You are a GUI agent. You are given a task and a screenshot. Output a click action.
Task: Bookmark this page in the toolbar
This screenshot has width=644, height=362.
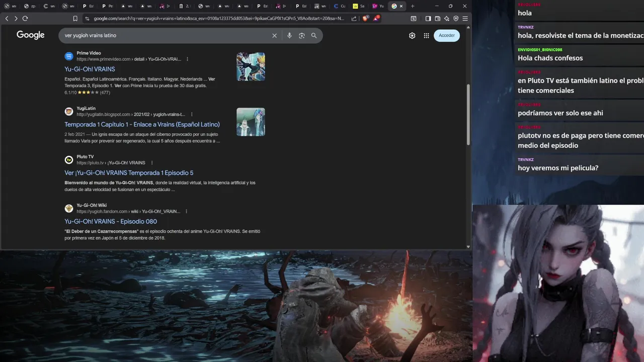(x=75, y=19)
